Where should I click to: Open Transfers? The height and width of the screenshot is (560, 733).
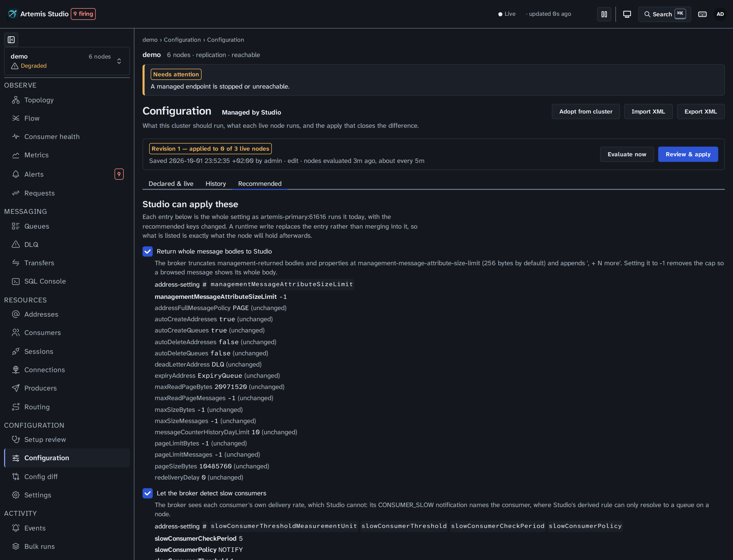point(67,263)
